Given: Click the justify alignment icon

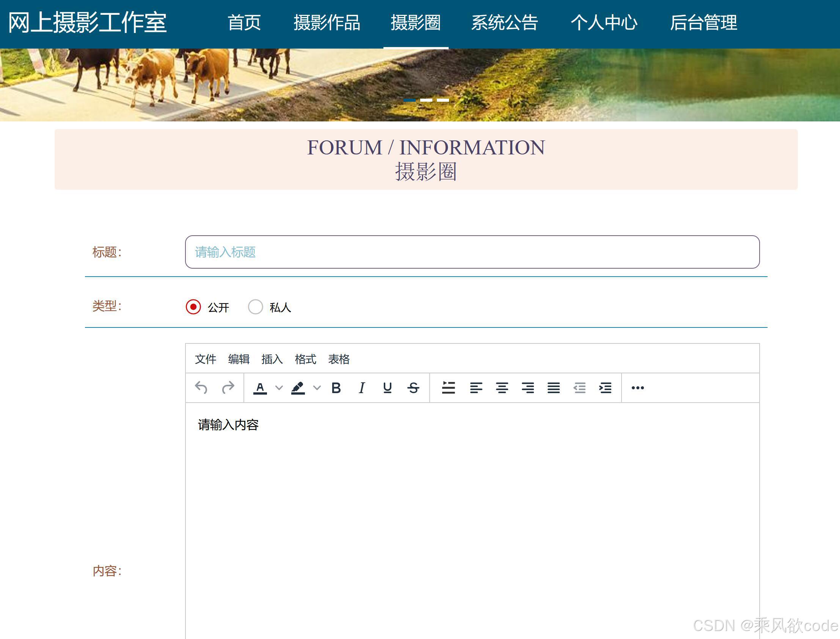Looking at the screenshot, I should 554,388.
